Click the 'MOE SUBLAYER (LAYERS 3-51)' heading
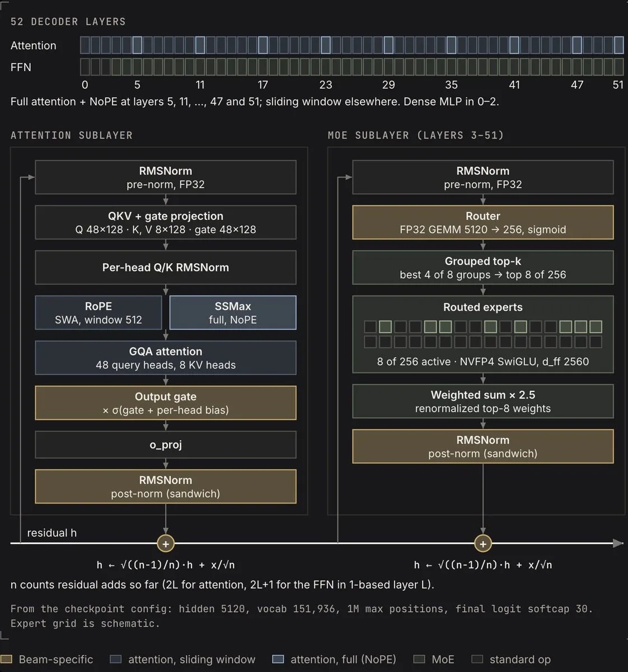Viewport: 628px width, 672px height. click(416, 136)
